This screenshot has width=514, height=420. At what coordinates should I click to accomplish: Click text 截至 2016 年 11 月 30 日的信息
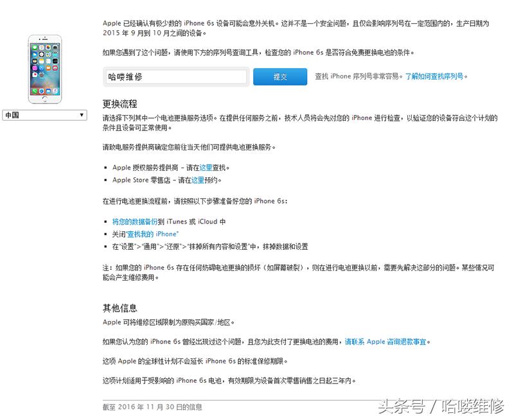click(152, 407)
